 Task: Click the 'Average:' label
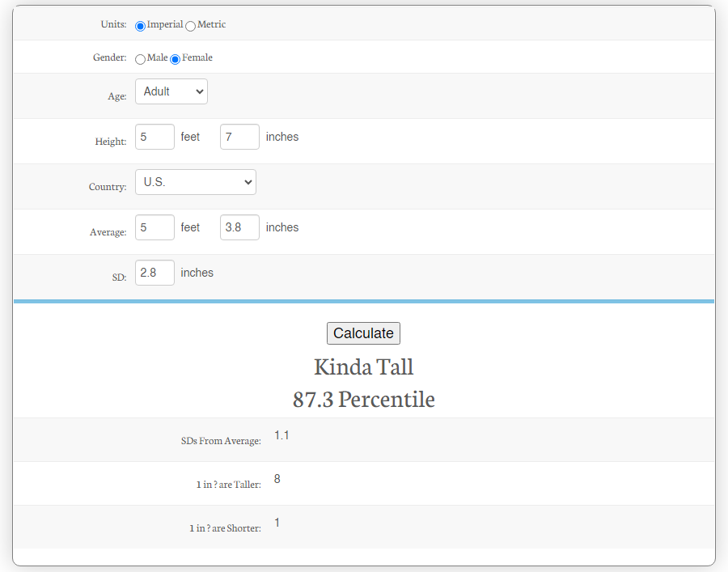pyautogui.click(x=108, y=232)
